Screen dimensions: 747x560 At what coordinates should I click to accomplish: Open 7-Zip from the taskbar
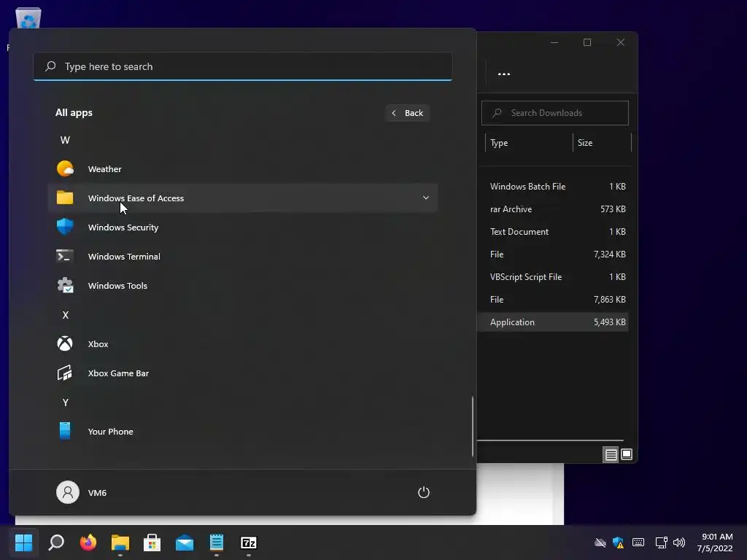pyautogui.click(x=249, y=542)
